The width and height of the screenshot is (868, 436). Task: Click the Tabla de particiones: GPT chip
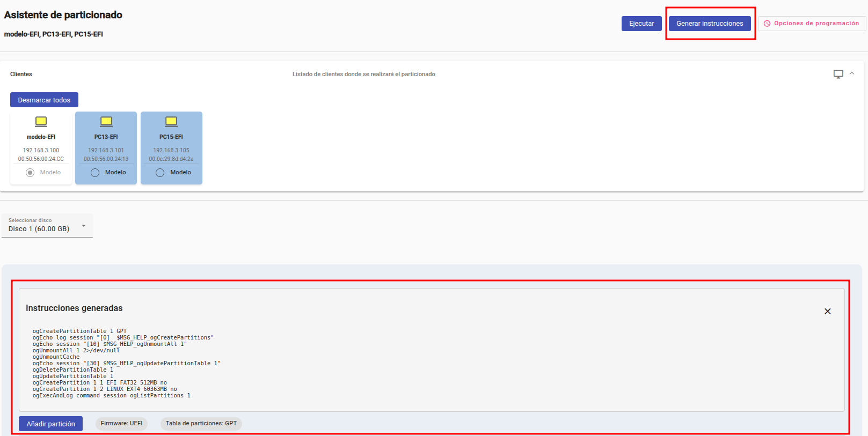tap(201, 424)
